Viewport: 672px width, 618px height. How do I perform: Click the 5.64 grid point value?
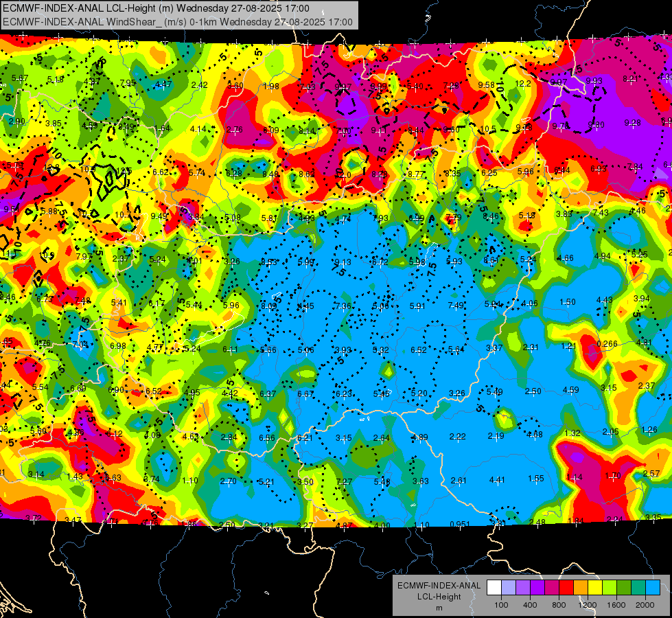pos(456,349)
